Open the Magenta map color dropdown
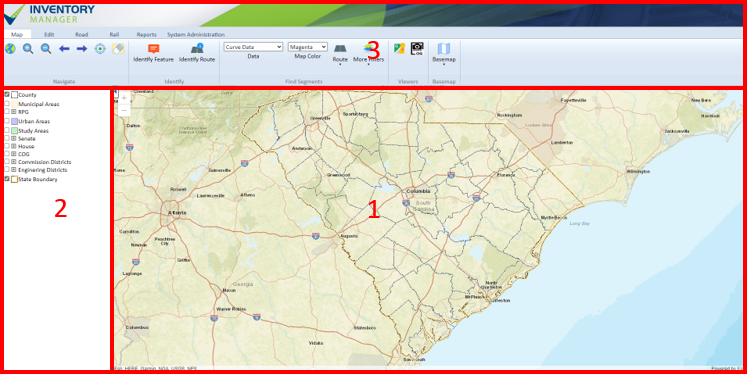This screenshot has width=747, height=374. click(x=307, y=47)
